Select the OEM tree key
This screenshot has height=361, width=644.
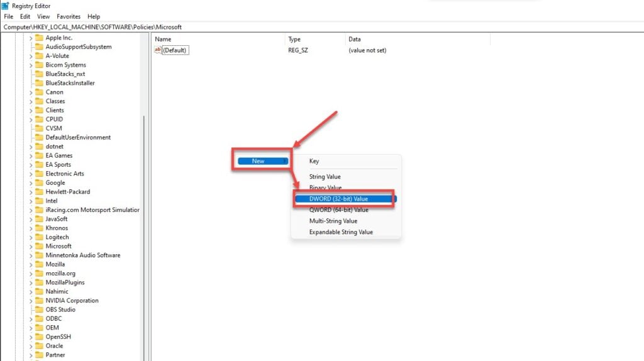tap(52, 328)
